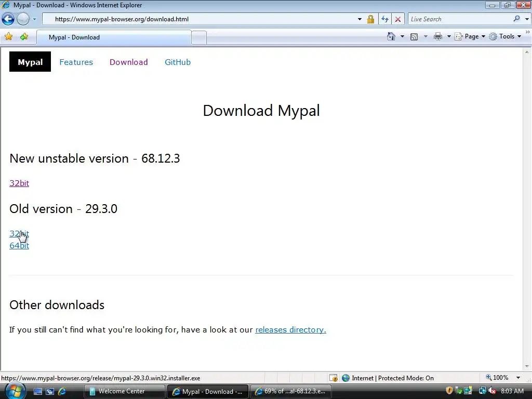Viewport: 532px width, 399px height.
Task: Expand the Home button dropdown arrow
Action: tap(403, 36)
